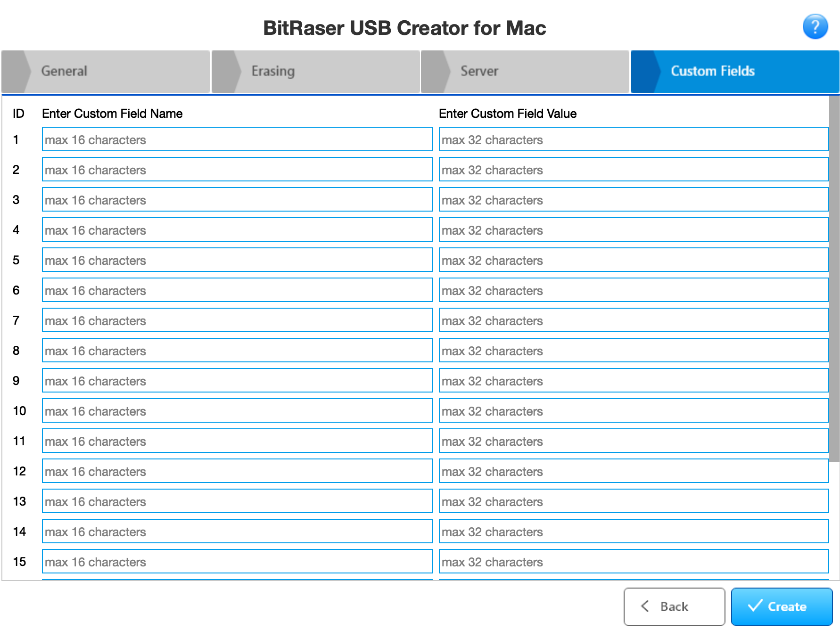
Task: Focus Custom Field Name input for ID 12
Action: click(237, 471)
